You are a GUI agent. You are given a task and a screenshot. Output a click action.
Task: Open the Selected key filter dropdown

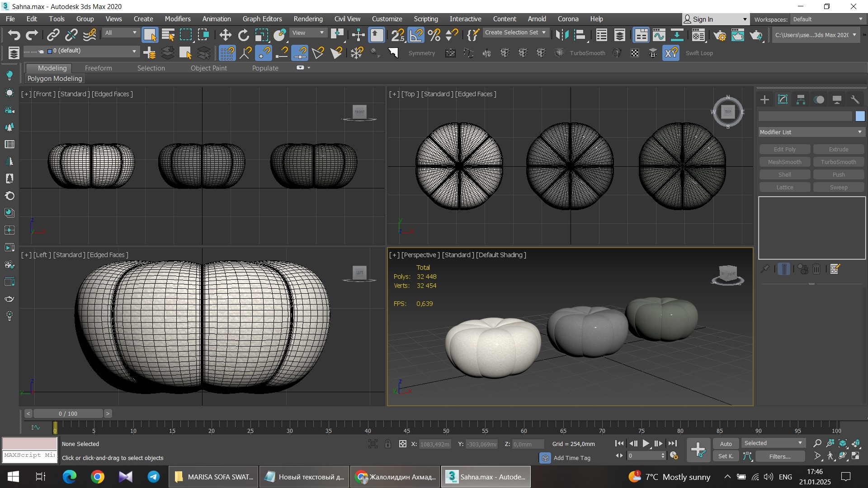(773, 443)
